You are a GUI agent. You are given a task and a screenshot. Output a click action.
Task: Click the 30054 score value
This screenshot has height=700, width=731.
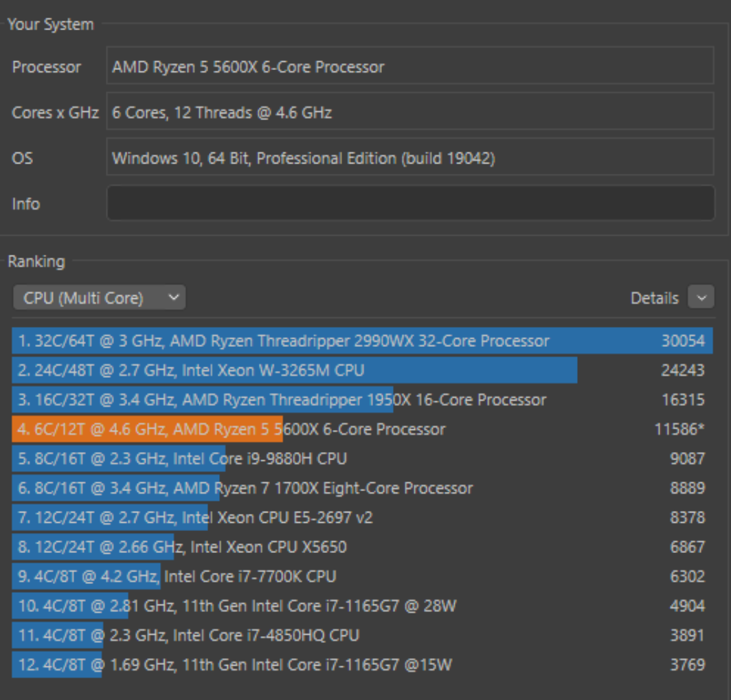pos(683,341)
